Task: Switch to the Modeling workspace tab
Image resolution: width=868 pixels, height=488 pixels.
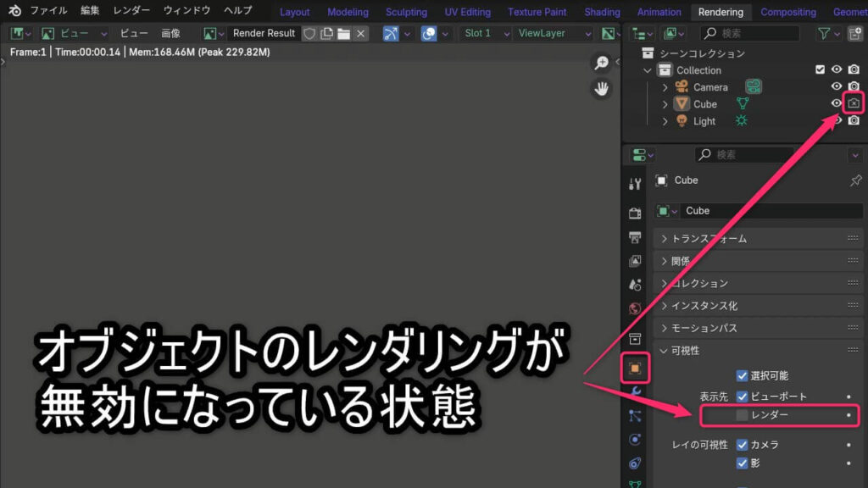Action: (x=348, y=12)
